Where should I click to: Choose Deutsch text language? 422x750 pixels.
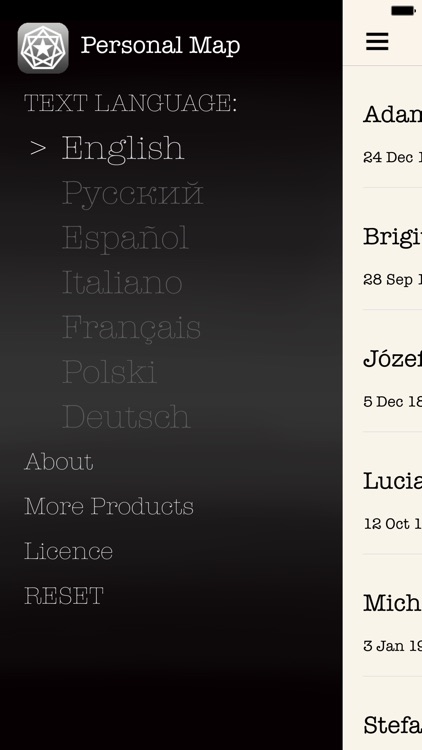tap(126, 416)
